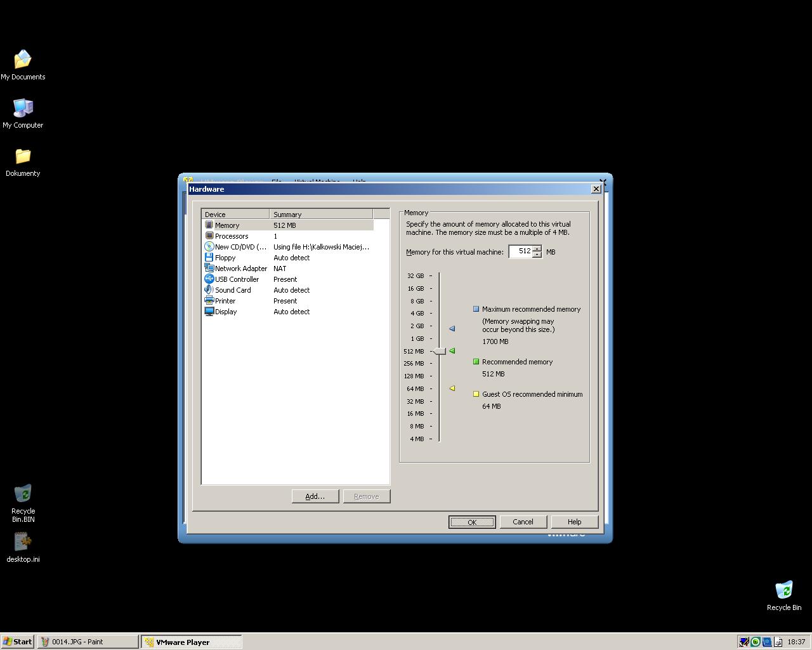Close the Hardware dialog

pos(596,189)
